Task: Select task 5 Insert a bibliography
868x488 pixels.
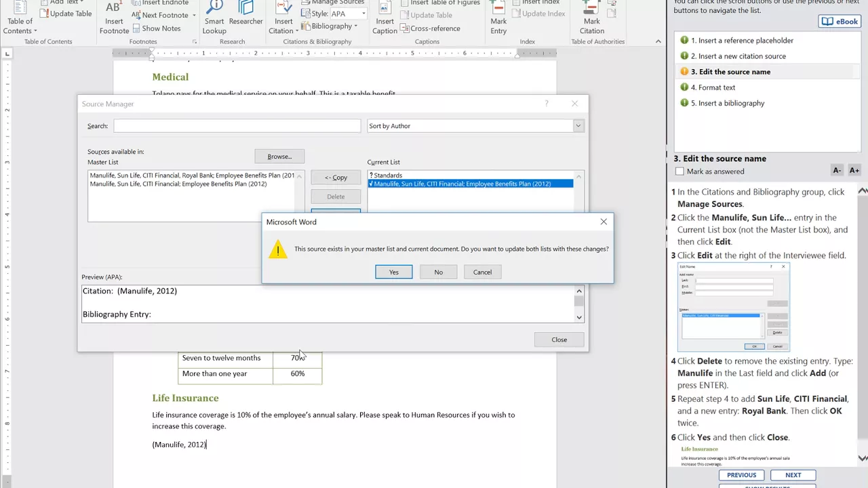Action: point(728,103)
